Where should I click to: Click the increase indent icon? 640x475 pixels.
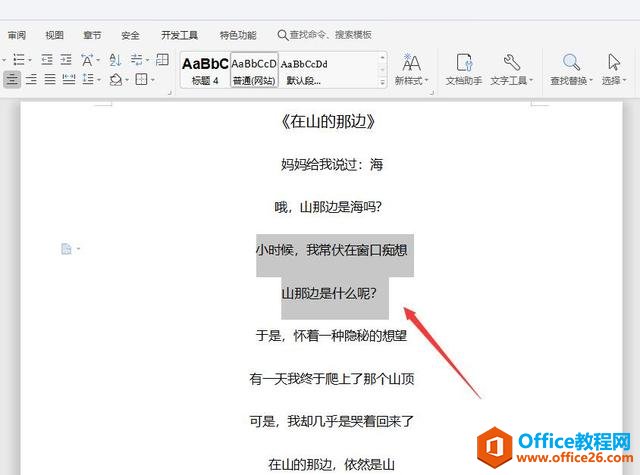pos(66,60)
